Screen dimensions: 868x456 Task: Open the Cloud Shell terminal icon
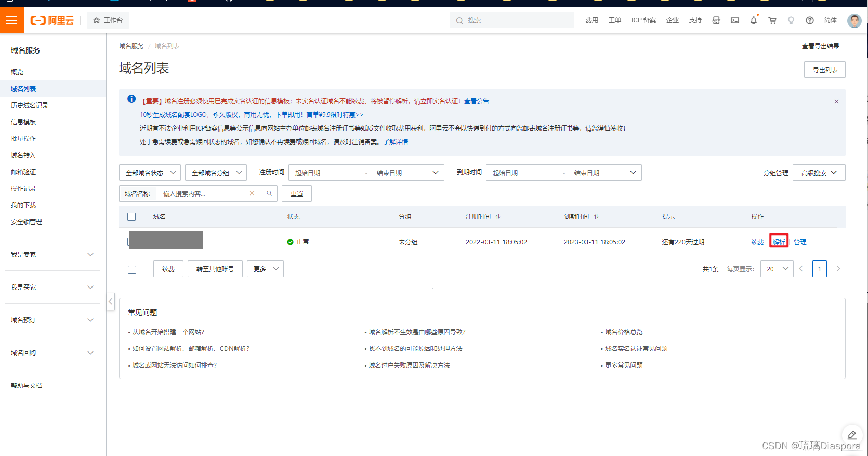735,20
